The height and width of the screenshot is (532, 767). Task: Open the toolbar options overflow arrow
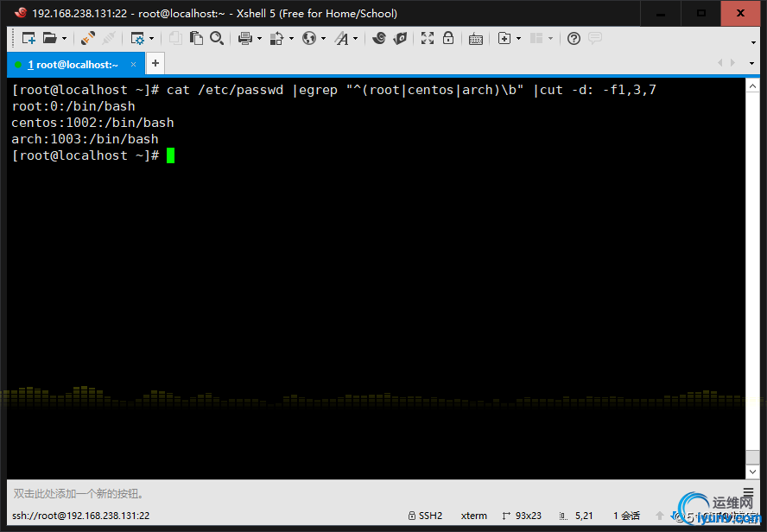pyautogui.click(x=753, y=42)
